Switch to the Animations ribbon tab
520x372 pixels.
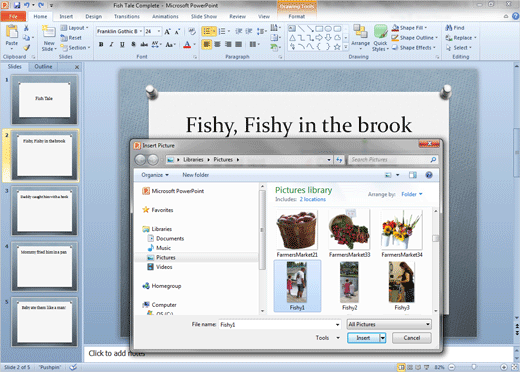pos(165,16)
